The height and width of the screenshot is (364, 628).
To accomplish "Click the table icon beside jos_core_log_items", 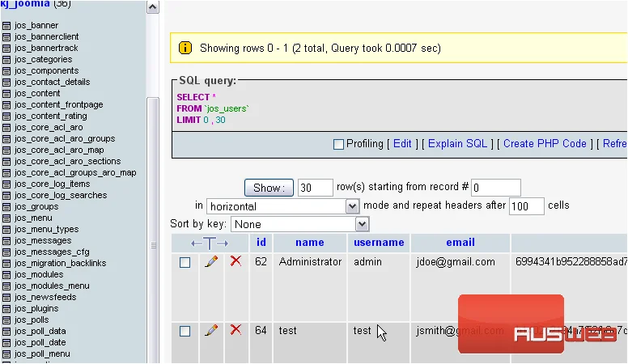I will point(6,184).
